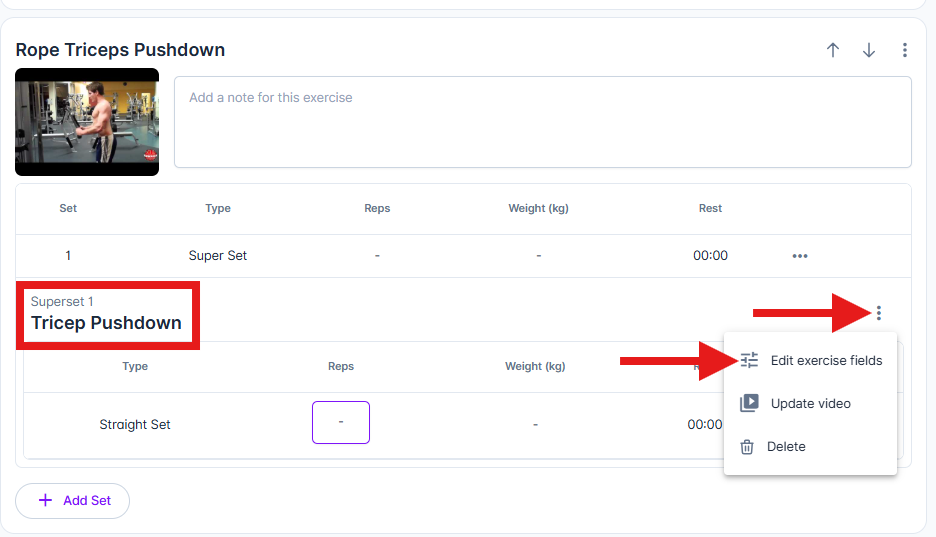Move Rope Triceps Pushdown up with arrow
This screenshot has height=537, width=936.
(x=833, y=50)
